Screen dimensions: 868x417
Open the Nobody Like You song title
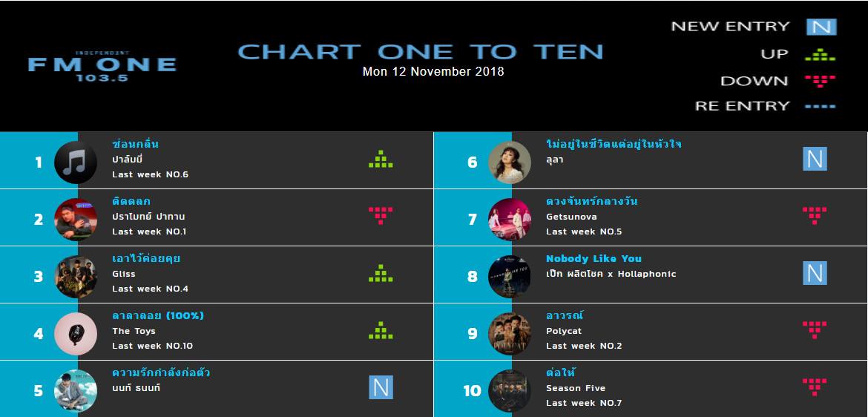[x=594, y=259]
